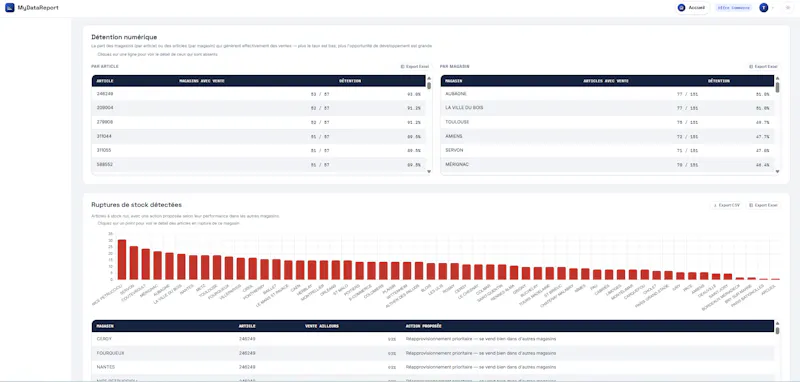
Task: Click the Magasins avec vente column header
Action: 202,81
